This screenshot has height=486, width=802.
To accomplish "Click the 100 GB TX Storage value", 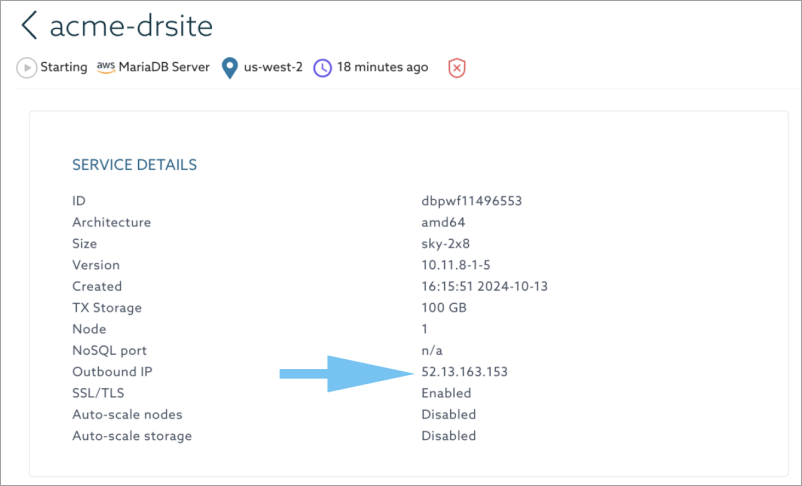I will 445,308.
